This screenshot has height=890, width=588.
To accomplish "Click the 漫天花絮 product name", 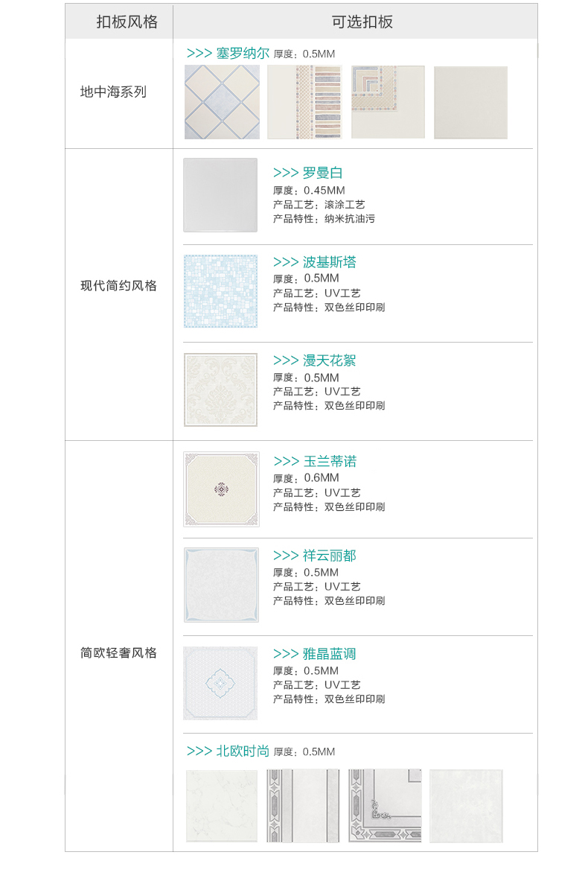I will click(329, 360).
